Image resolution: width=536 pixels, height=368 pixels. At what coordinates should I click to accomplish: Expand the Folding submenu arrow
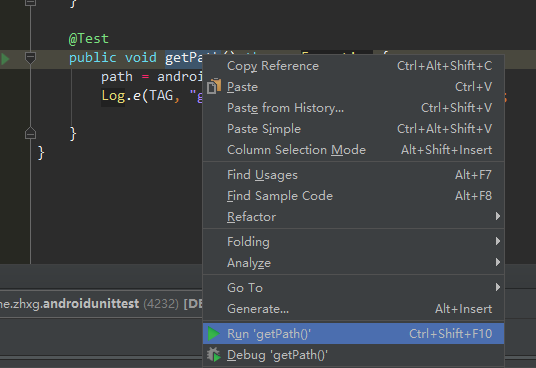[x=498, y=241]
